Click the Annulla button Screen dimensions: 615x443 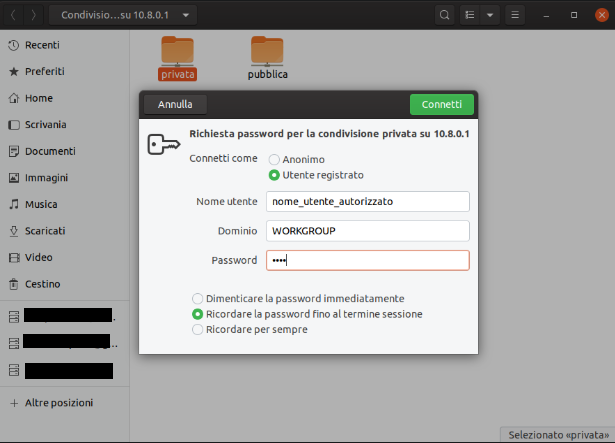pos(175,104)
